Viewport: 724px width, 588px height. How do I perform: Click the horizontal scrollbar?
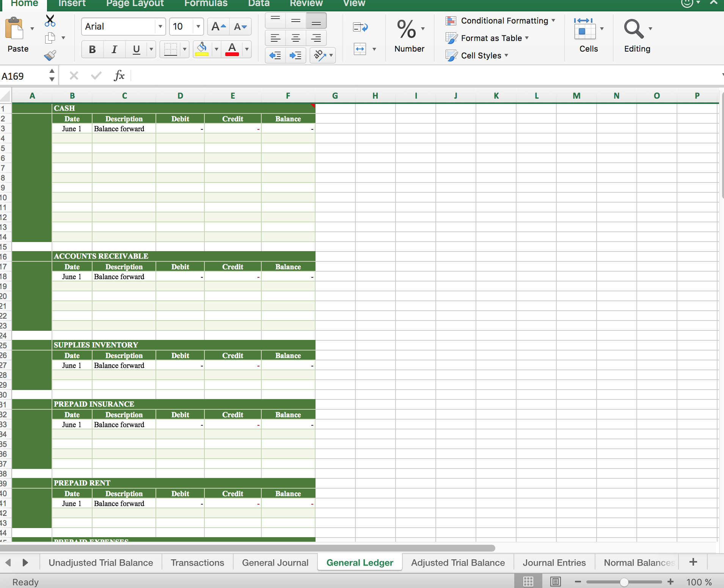click(247, 548)
